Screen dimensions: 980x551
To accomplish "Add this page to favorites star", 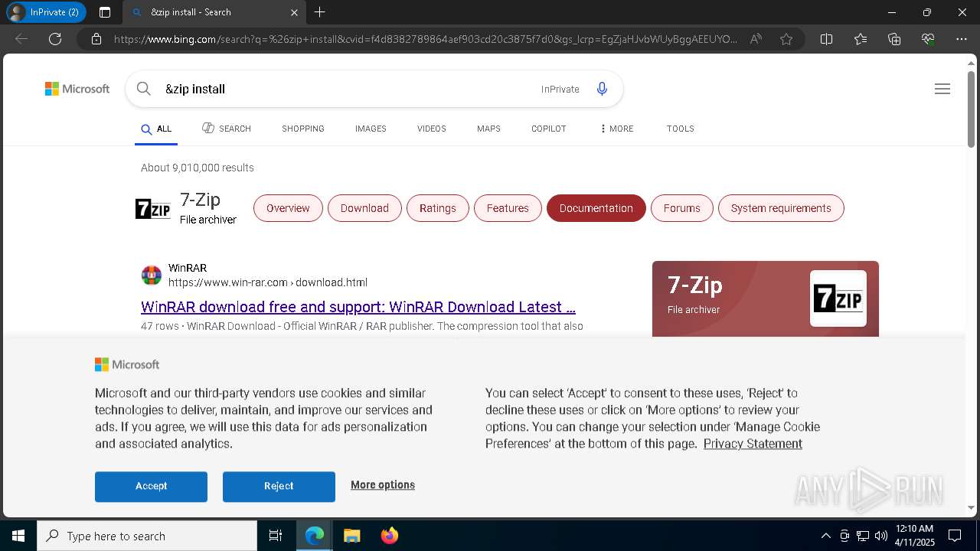I will (x=786, y=39).
